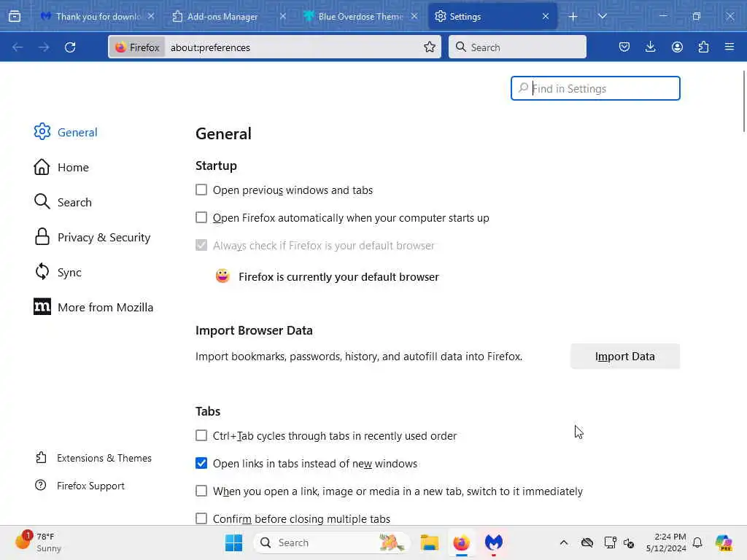Open a new tab with plus button
This screenshot has width=747, height=560.
pos(573,17)
